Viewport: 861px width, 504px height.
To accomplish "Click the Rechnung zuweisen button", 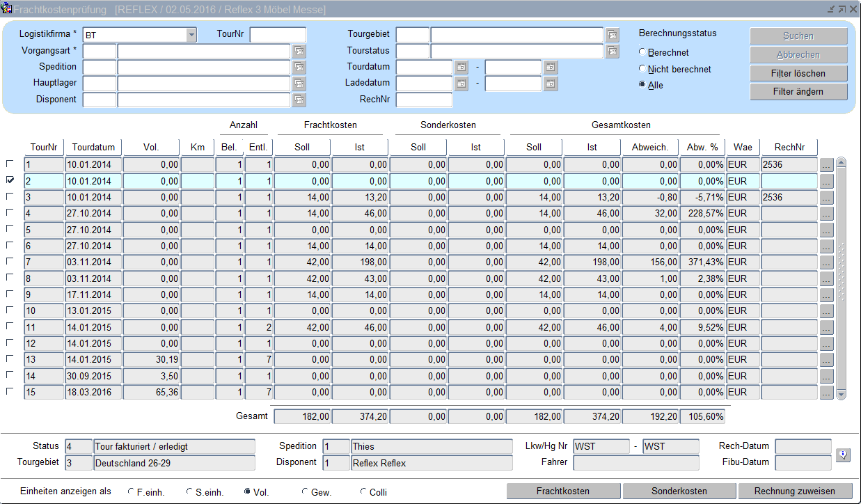I will point(795,491).
